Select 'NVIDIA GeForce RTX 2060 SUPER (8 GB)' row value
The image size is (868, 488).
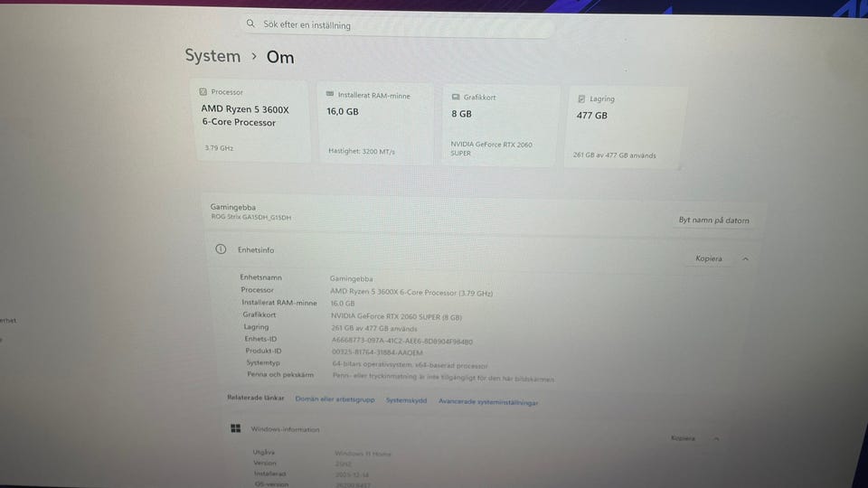(396, 316)
